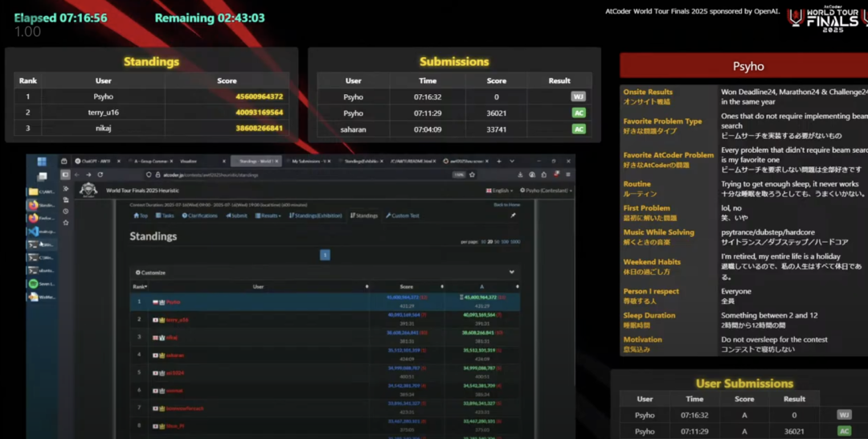This screenshot has height=439, width=868.
Task: Set per page to 1000
Action: 515,242
